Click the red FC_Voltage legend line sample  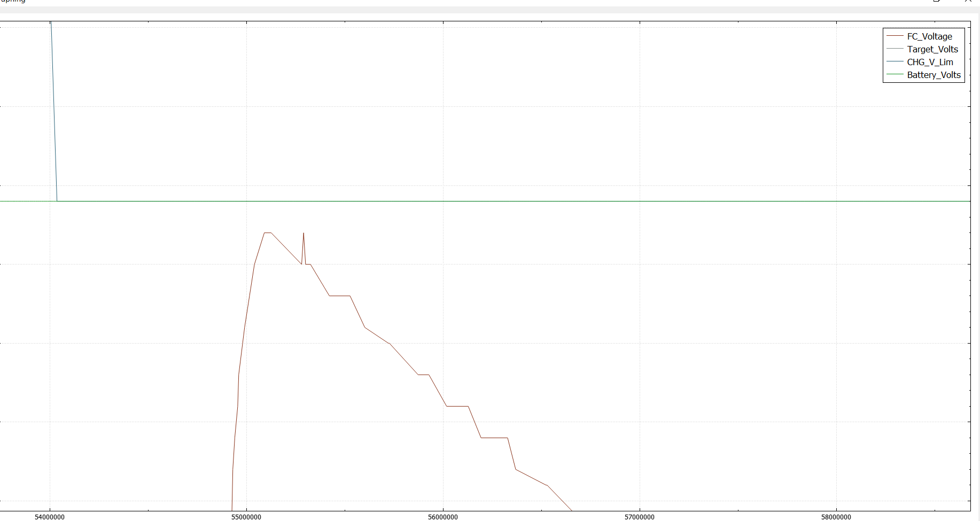click(x=895, y=36)
